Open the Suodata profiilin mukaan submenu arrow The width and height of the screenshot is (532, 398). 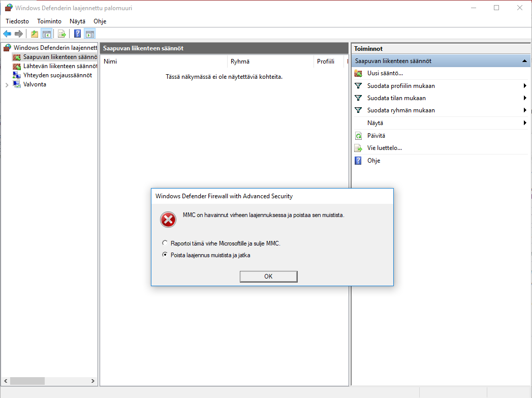click(525, 86)
